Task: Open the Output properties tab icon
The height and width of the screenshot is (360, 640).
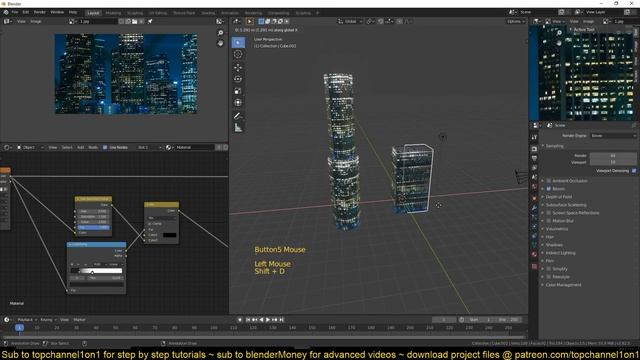Action: coord(534,158)
